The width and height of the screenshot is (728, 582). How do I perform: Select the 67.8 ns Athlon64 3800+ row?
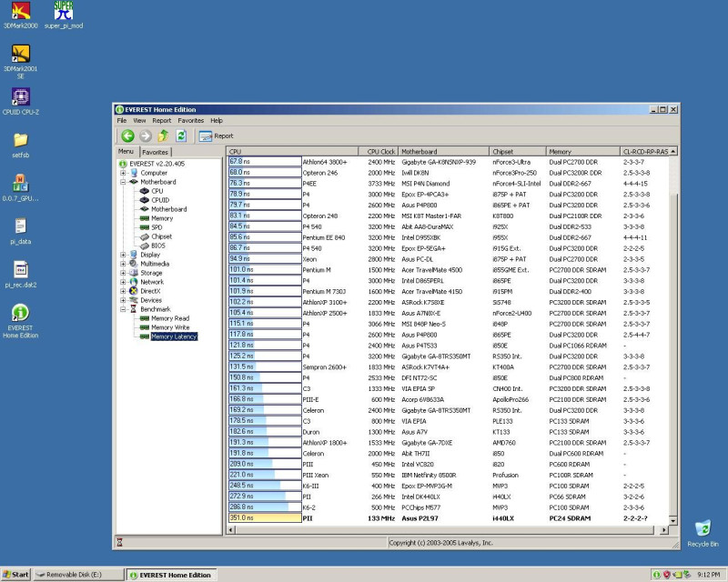click(x=448, y=162)
